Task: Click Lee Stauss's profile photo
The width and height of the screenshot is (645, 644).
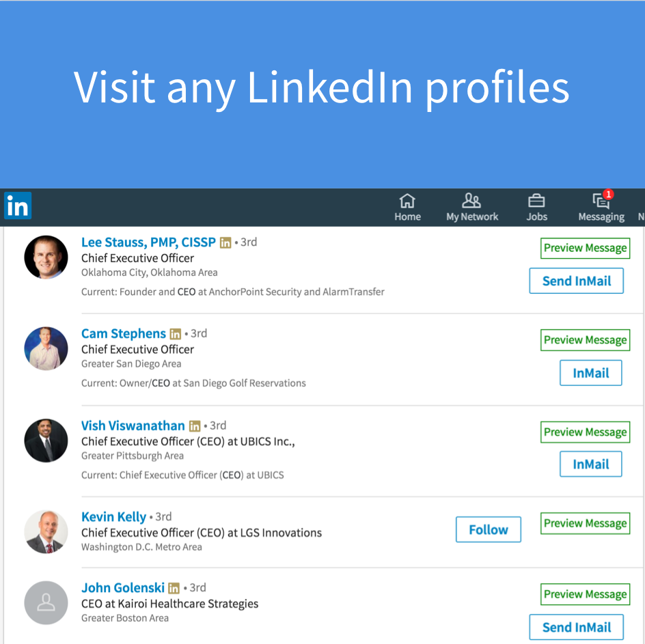Action: point(46,257)
